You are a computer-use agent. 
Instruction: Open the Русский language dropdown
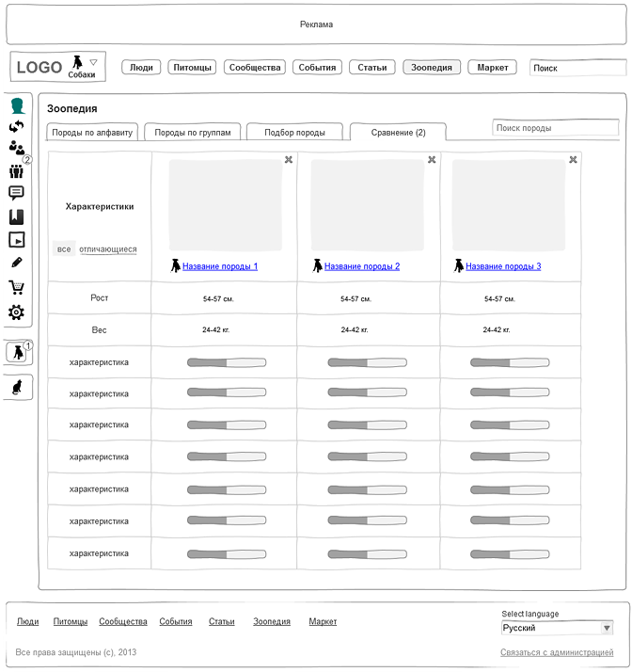pos(558,629)
